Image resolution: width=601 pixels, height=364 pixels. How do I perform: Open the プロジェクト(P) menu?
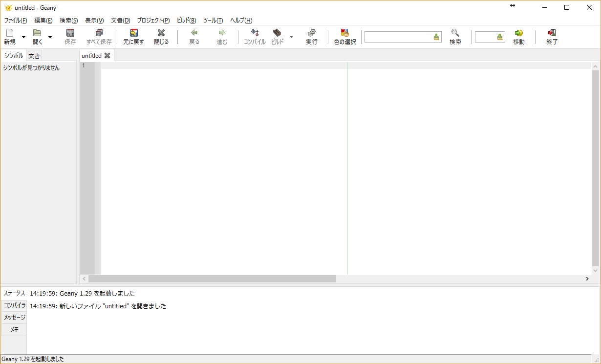(153, 21)
